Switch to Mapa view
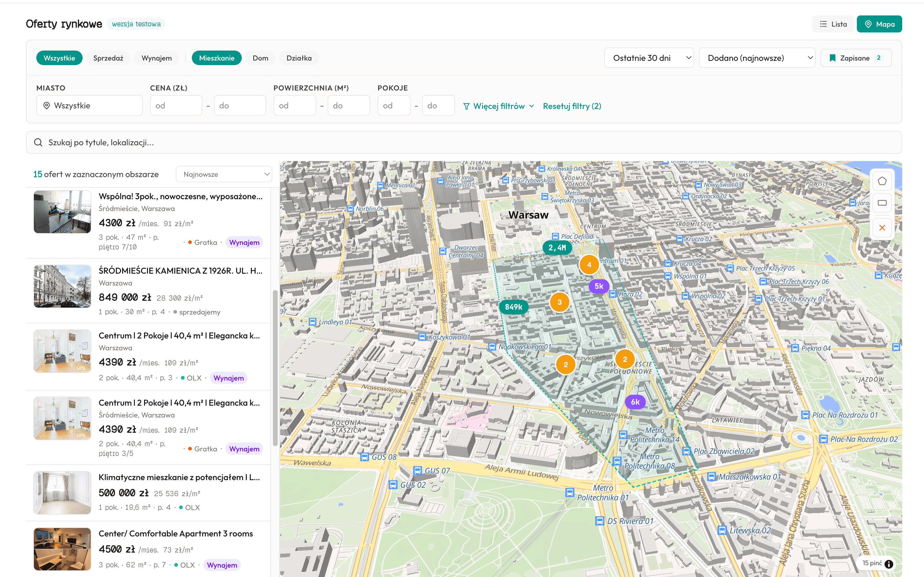This screenshot has width=924, height=577. [879, 24]
